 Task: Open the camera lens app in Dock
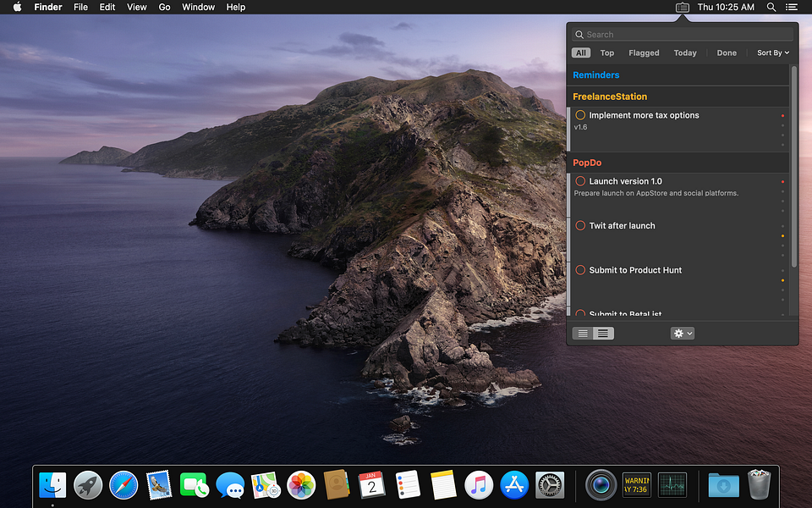click(x=601, y=485)
